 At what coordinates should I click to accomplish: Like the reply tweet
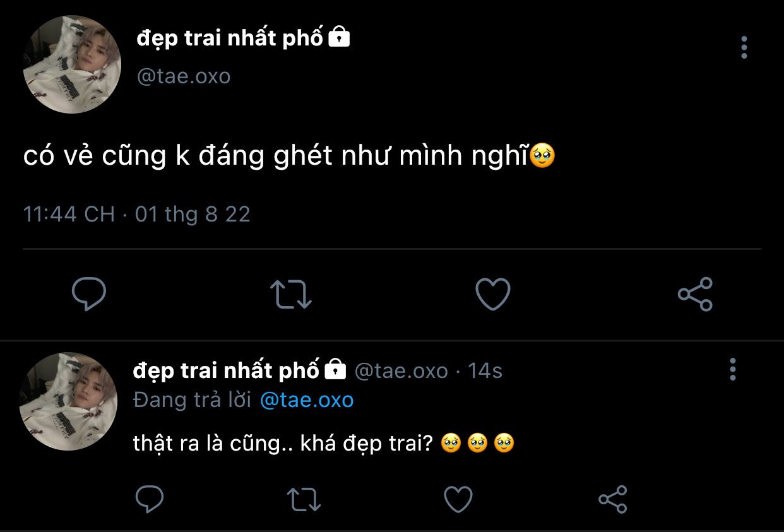(459, 499)
